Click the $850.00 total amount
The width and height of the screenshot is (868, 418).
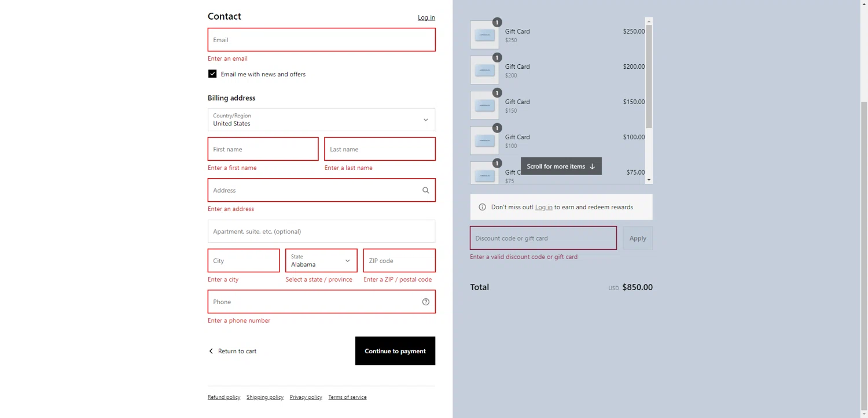coord(637,287)
